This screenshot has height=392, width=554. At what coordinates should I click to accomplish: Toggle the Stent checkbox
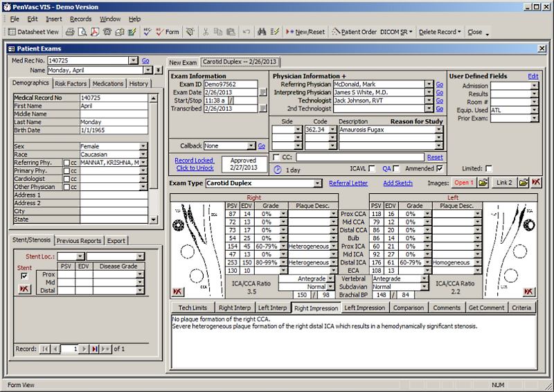point(24,276)
